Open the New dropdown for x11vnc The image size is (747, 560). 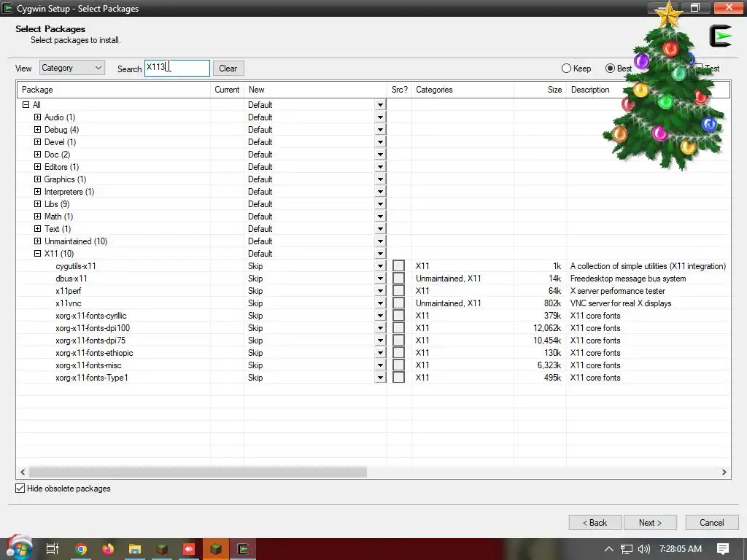(380, 303)
